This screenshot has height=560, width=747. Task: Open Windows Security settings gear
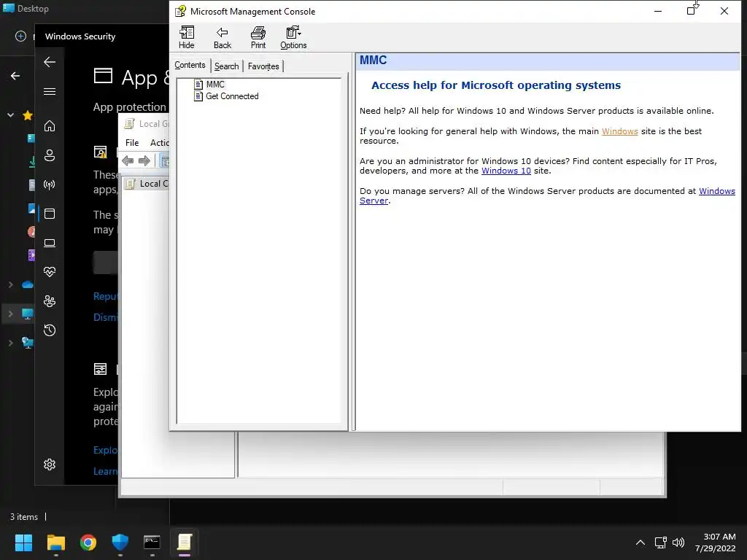pos(50,464)
